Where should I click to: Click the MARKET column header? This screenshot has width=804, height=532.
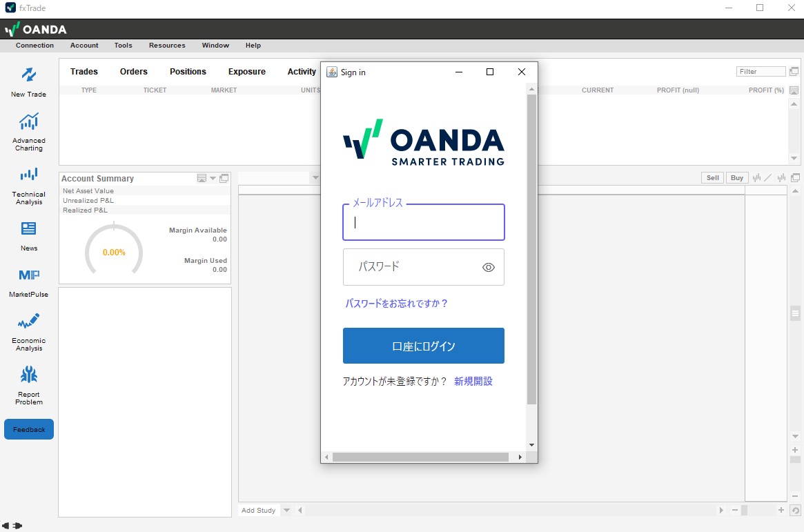click(x=224, y=90)
